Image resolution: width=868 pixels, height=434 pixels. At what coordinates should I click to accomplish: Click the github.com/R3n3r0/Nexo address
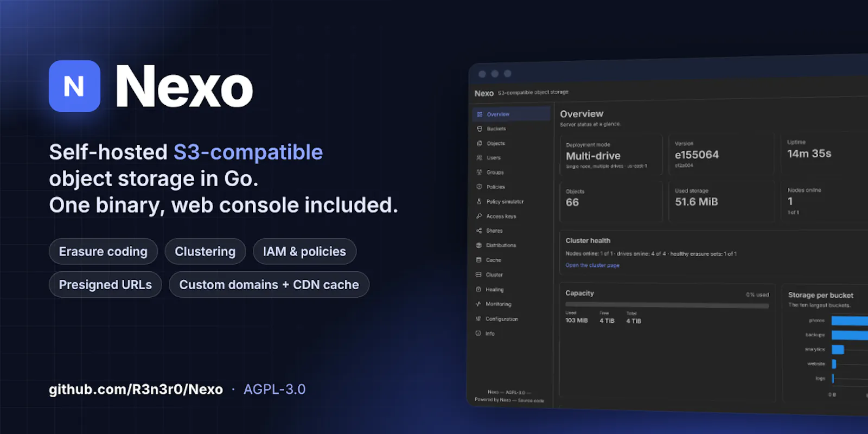[x=136, y=390]
